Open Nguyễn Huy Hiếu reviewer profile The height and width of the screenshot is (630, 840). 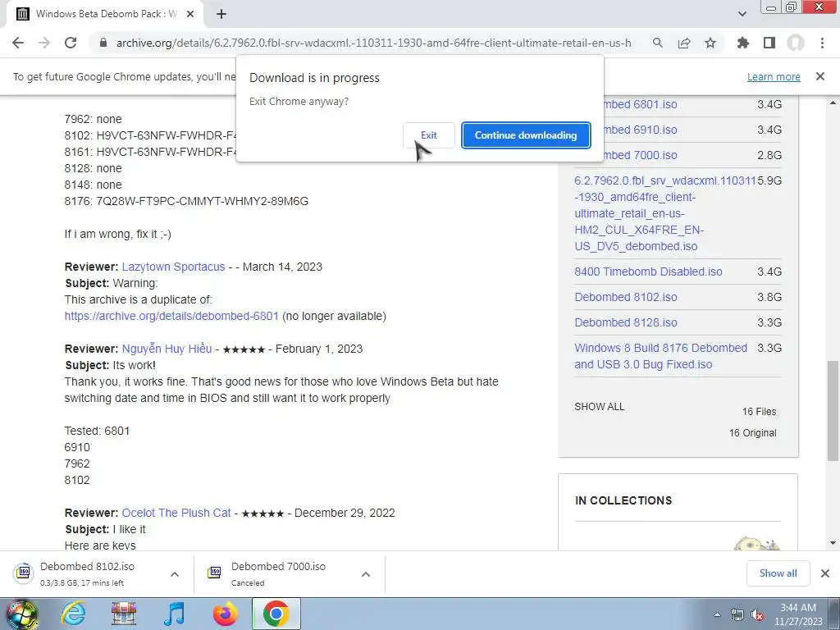tap(167, 349)
